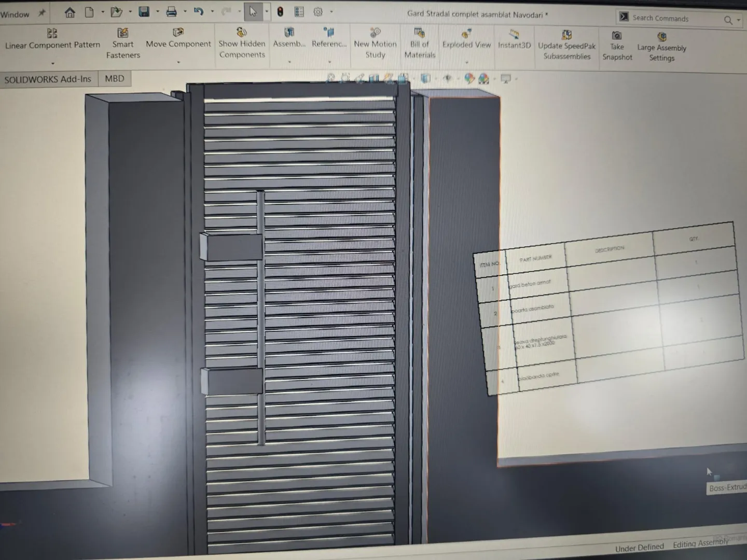747x560 pixels.
Task: Open the Edit Appearance color ball icon
Action: pyautogui.click(x=469, y=79)
